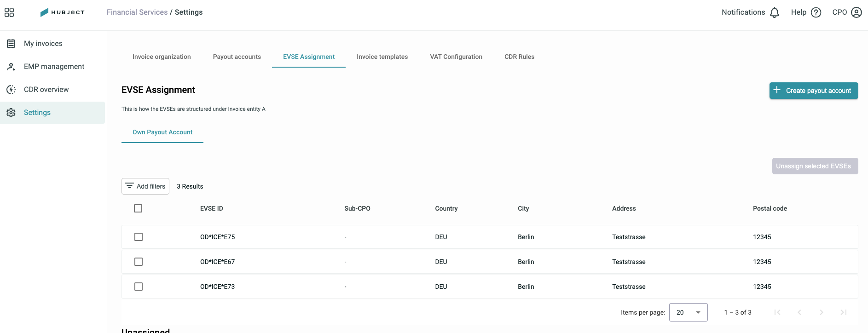Click the Settings gear icon
This screenshot has height=333, width=868.
click(11, 113)
